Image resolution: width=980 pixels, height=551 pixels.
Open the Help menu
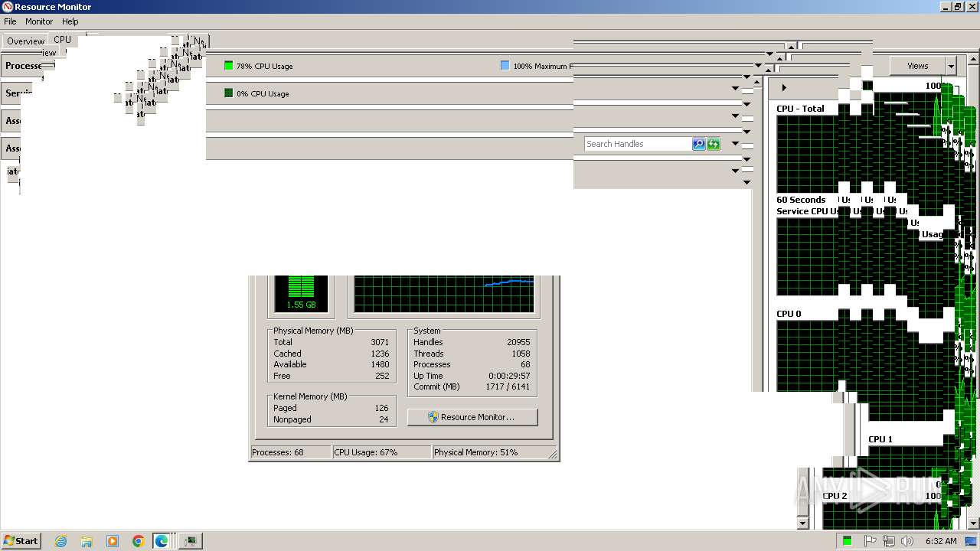[70, 21]
